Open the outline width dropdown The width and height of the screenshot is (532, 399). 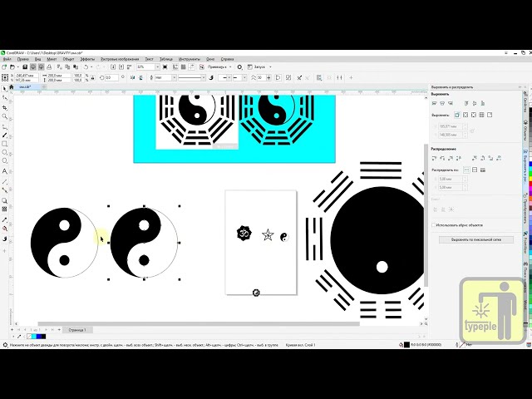[174, 77]
